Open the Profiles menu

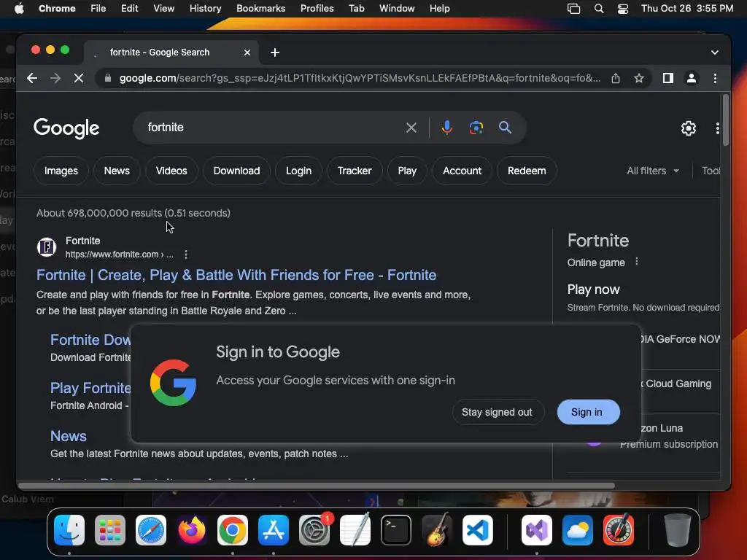pyautogui.click(x=317, y=9)
